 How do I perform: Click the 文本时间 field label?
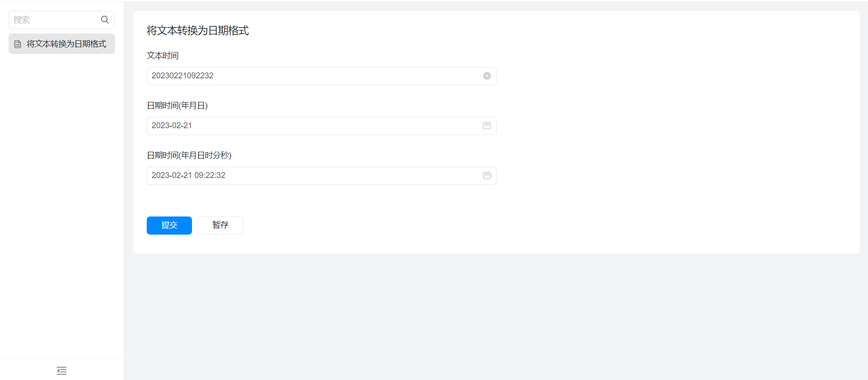(163, 56)
